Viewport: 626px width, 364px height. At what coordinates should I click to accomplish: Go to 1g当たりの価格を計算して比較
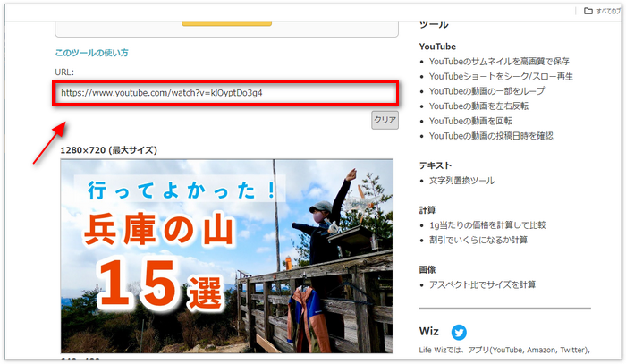[487, 224]
